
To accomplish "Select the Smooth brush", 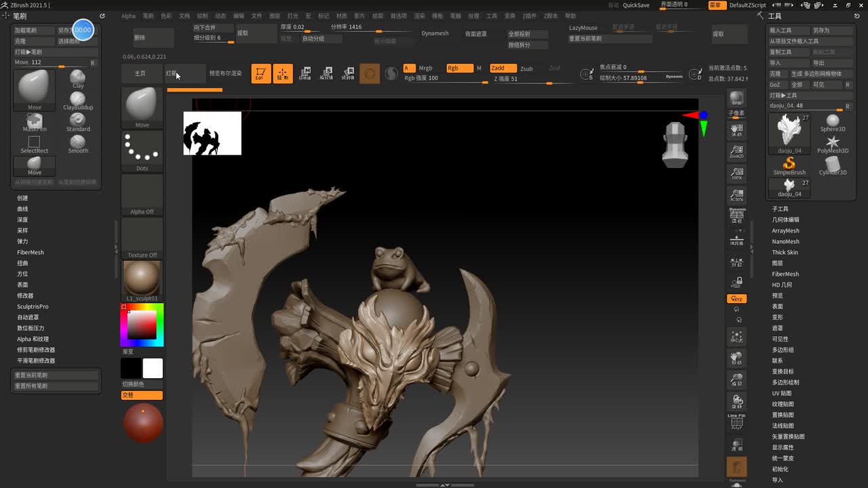I will tap(78, 144).
